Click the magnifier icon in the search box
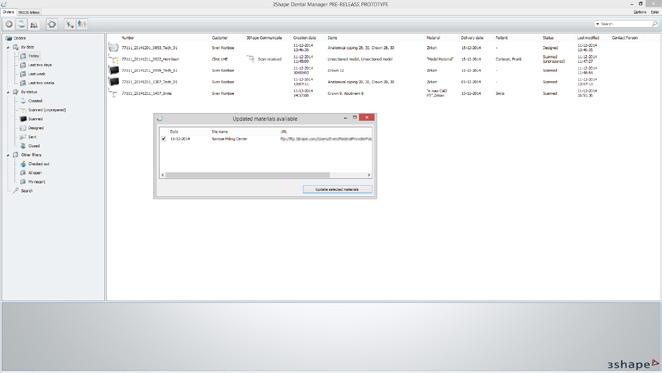The image size is (662, 373). pyautogui.click(x=654, y=24)
